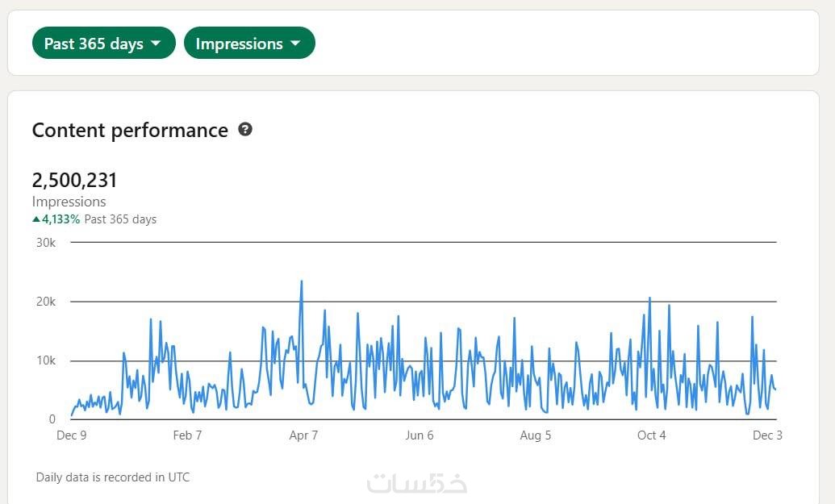
Task: Expand the Impressions metric dropdown
Action: tap(248, 44)
